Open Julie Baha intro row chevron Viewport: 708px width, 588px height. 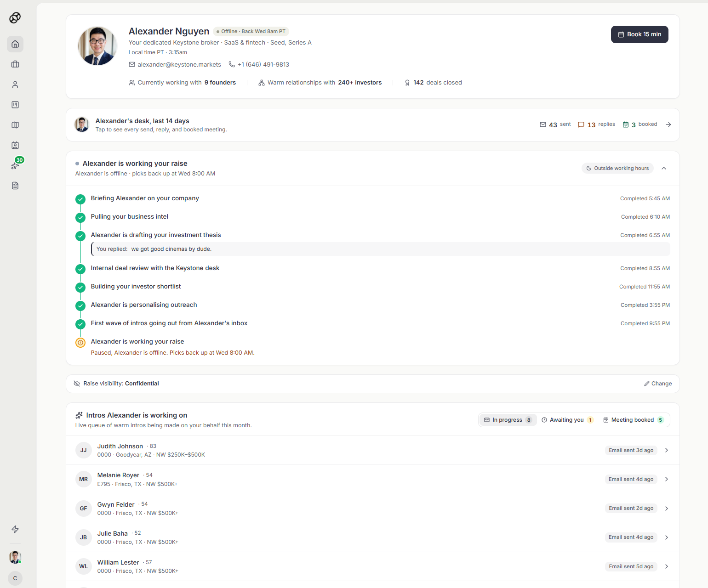(x=667, y=537)
